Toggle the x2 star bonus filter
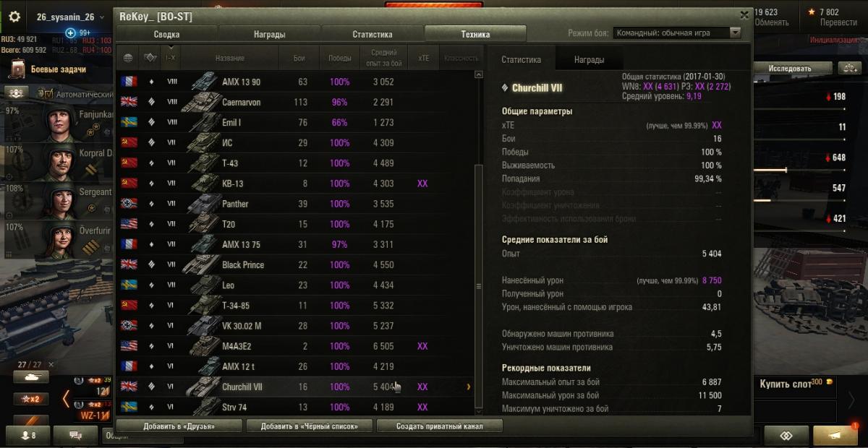Viewport: 868px width, 448px height. coord(31,398)
